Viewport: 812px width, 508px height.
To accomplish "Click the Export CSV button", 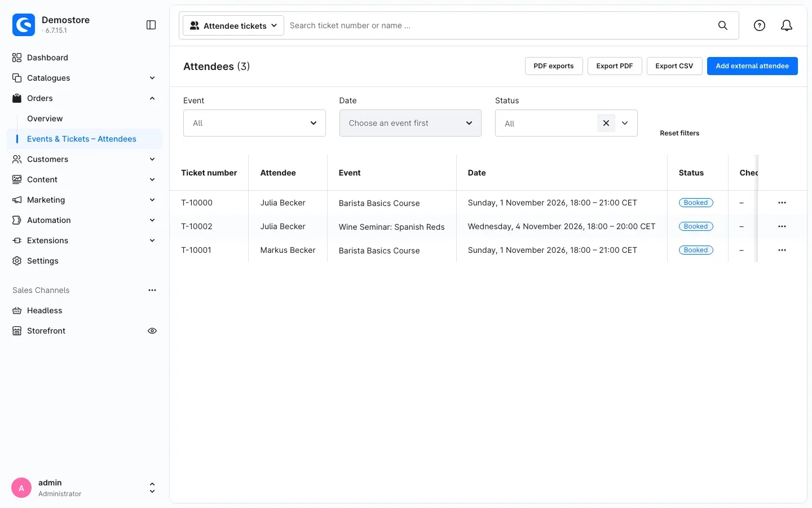I will 674,66.
